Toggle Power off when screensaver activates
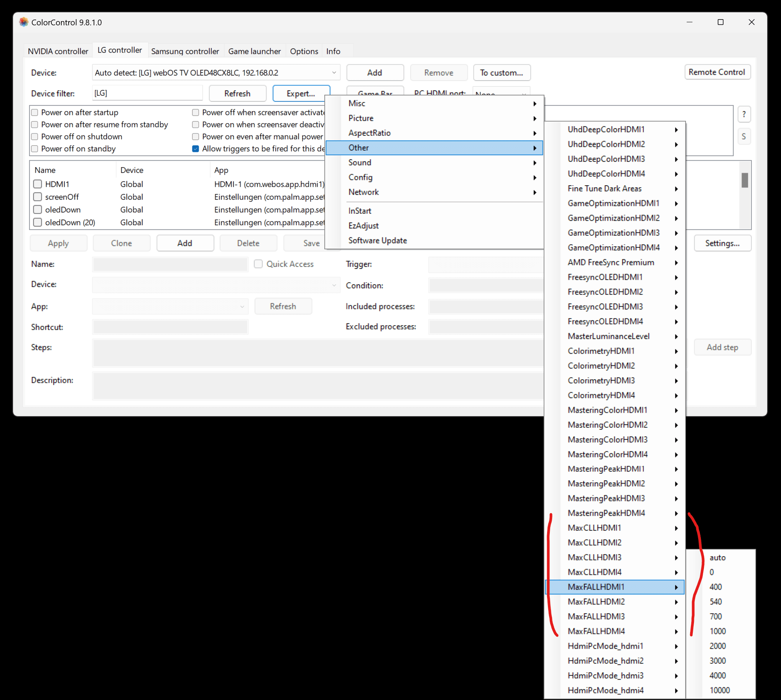 tap(196, 112)
